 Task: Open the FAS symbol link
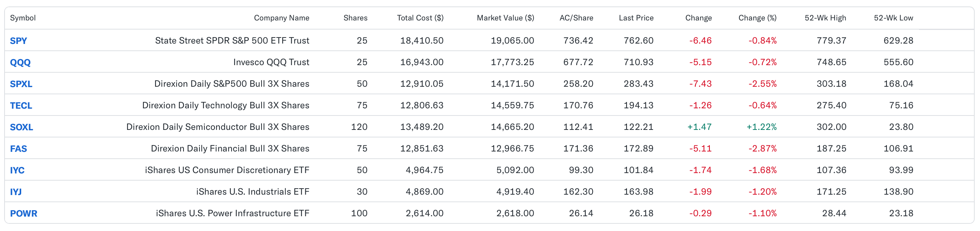[18, 149]
